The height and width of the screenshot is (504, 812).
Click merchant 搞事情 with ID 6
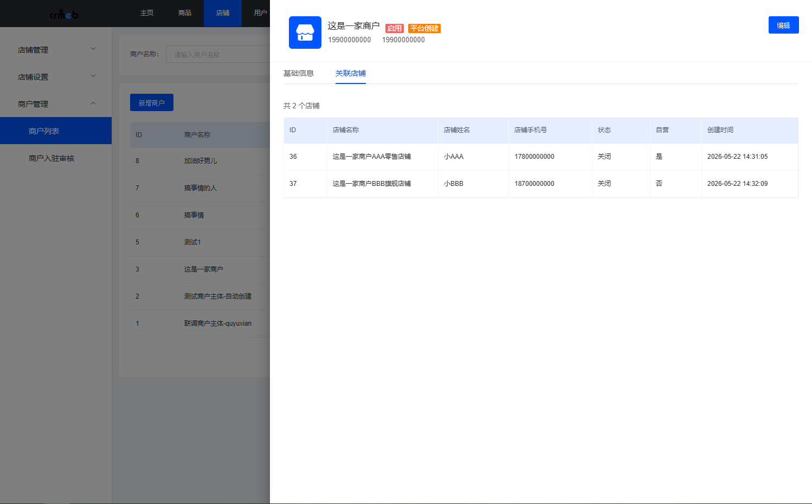[194, 215]
